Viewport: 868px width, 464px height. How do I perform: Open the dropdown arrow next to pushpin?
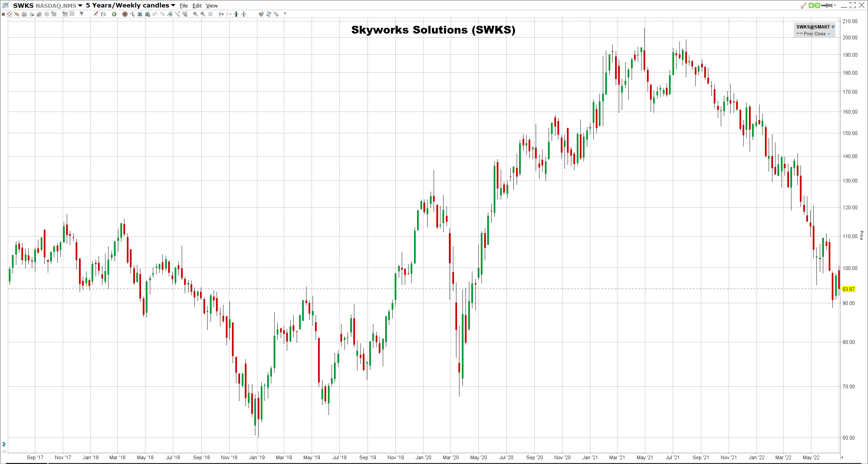pos(835,5)
